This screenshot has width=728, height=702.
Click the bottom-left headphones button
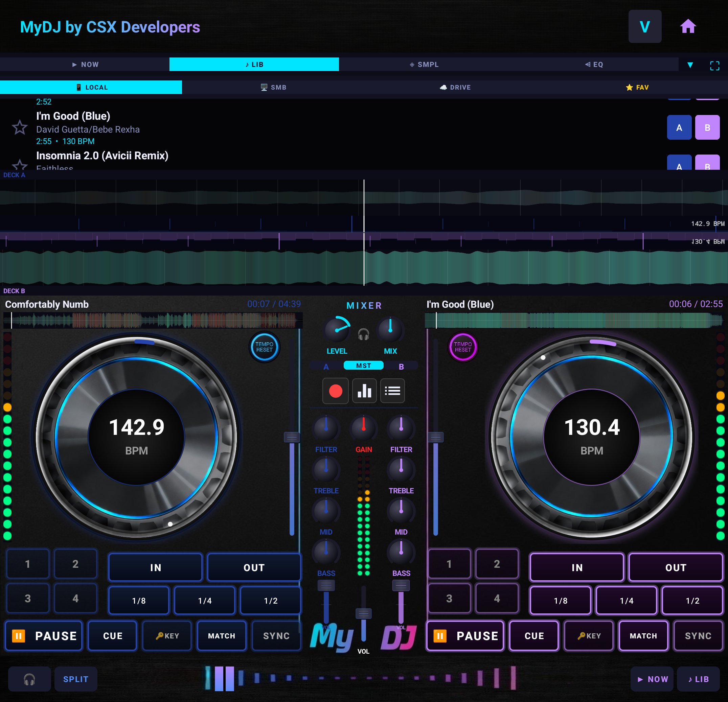point(29,679)
